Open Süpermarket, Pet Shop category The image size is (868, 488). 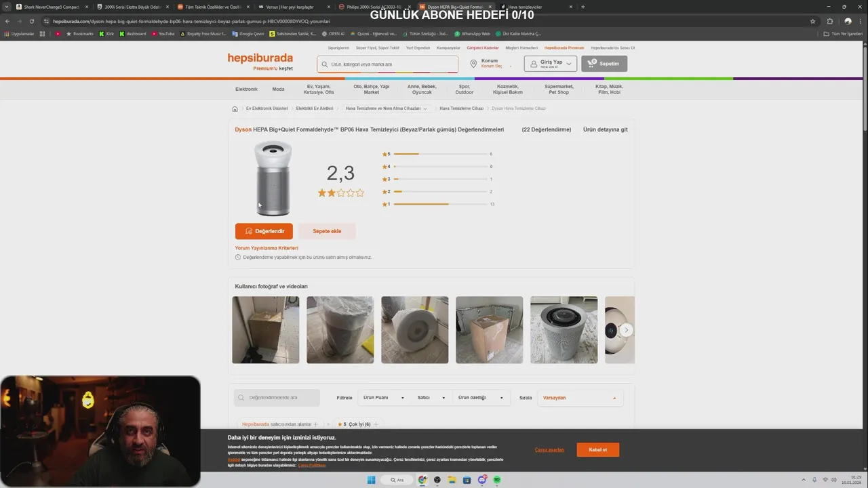point(559,89)
